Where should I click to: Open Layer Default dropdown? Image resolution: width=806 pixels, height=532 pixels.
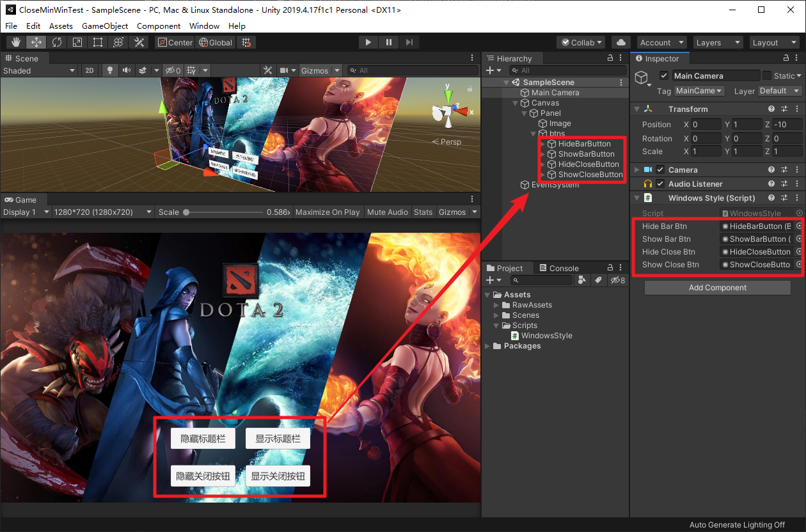click(779, 91)
